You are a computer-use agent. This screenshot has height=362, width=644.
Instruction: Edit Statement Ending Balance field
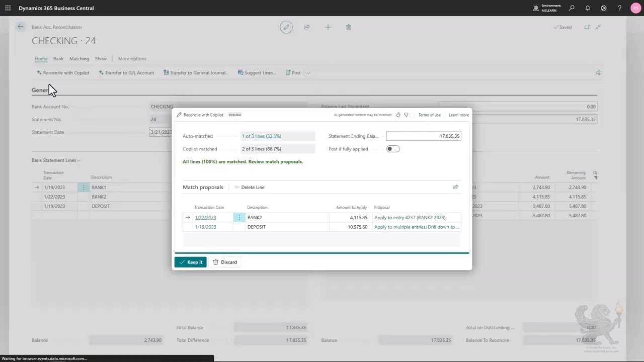pyautogui.click(x=423, y=136)
